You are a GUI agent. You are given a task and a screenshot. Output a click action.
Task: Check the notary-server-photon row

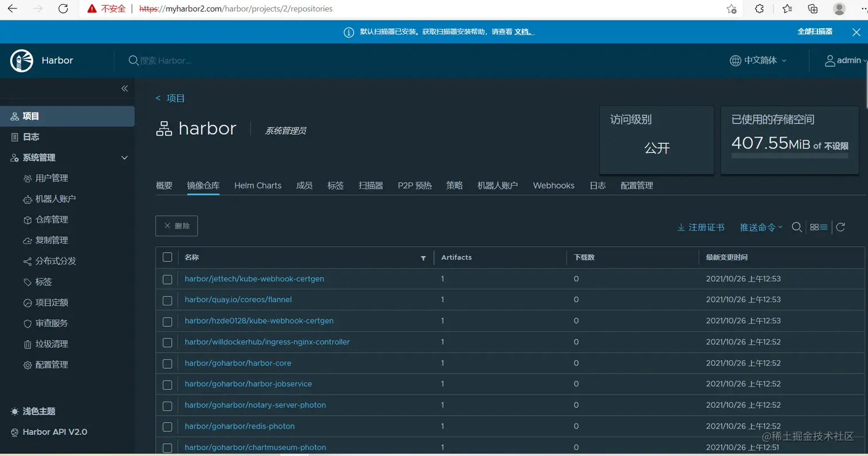coord(167,406)
